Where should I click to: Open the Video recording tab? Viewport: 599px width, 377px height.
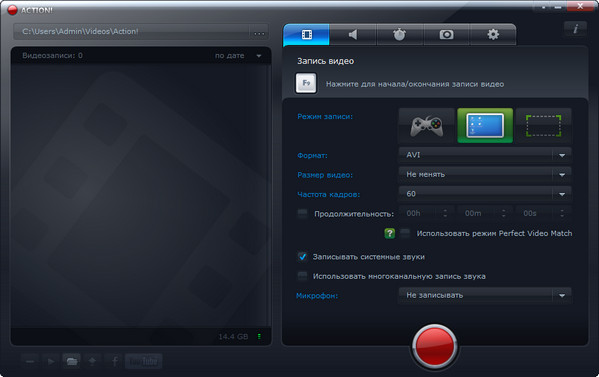(x=306, y=35)
